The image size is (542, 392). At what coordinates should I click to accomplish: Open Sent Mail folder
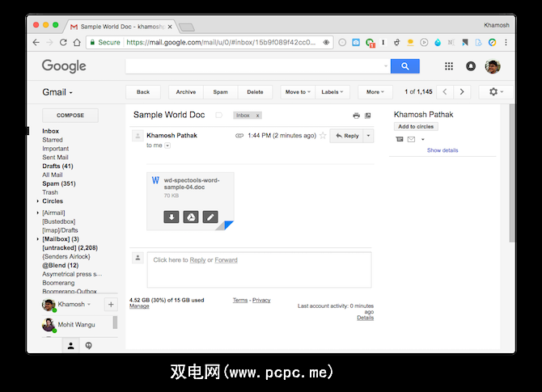(55, 157)
